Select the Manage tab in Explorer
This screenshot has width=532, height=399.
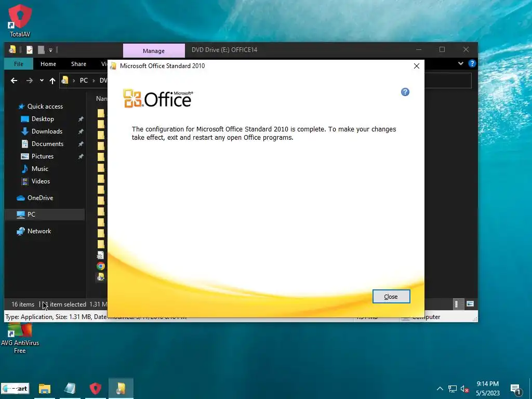coord(154,50)
